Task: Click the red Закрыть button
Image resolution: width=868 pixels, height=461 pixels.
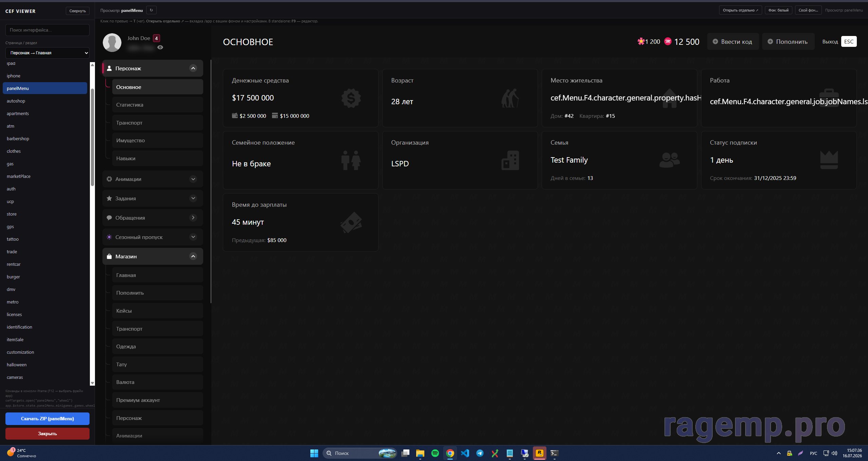Action: point(47,434)
